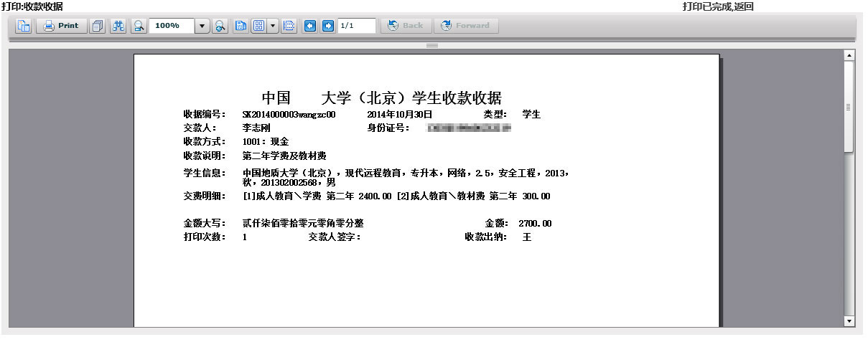This screenshot has width=868, height=342.
Task: Click the toolbar splitter grip handle
Action: pyautogui.click(x=432, y=45)
